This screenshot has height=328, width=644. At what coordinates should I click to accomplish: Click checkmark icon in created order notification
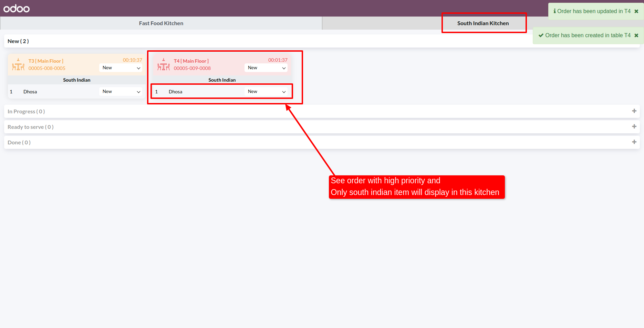(x=541, y=35)
